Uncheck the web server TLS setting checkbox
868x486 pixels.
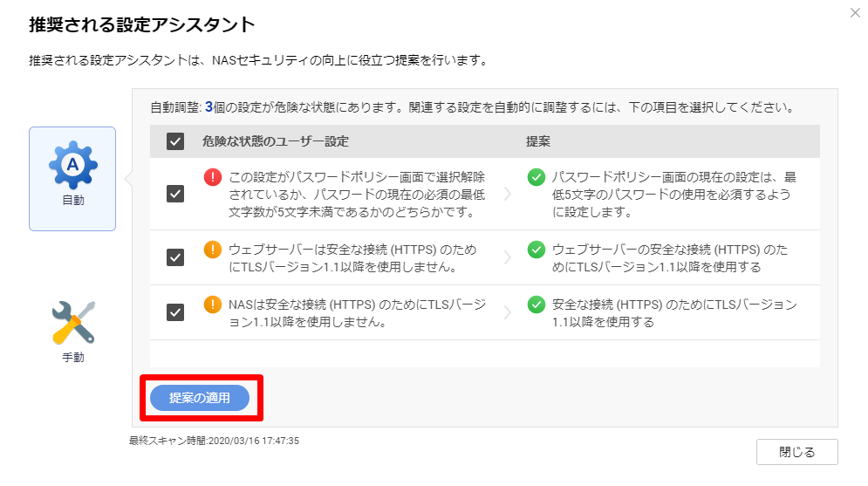click(175, 257)
